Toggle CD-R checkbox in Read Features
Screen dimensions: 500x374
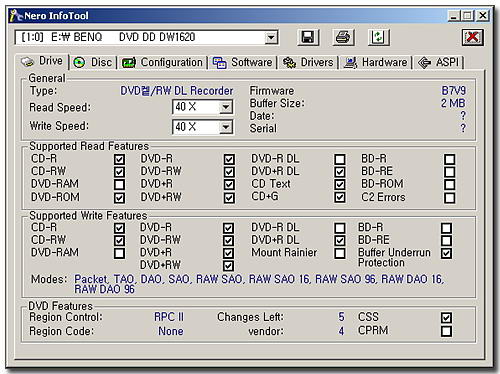click(x=119, y=159)
